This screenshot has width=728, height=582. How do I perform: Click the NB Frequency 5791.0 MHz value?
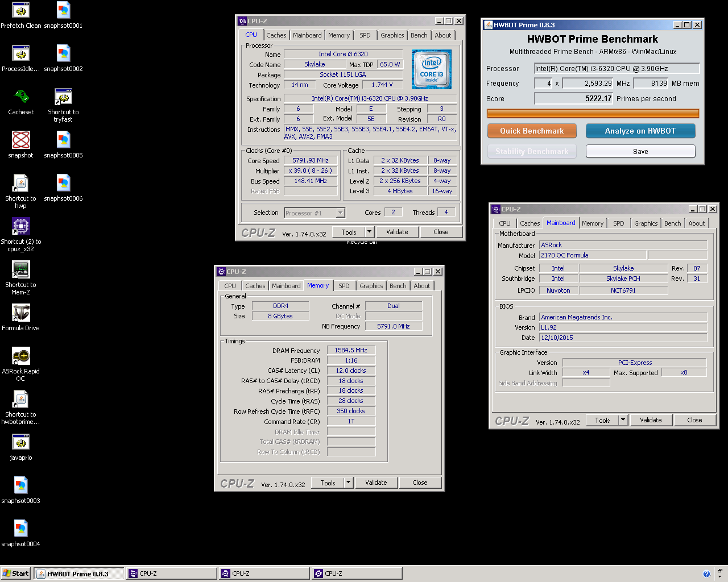[x=394, y=326]
